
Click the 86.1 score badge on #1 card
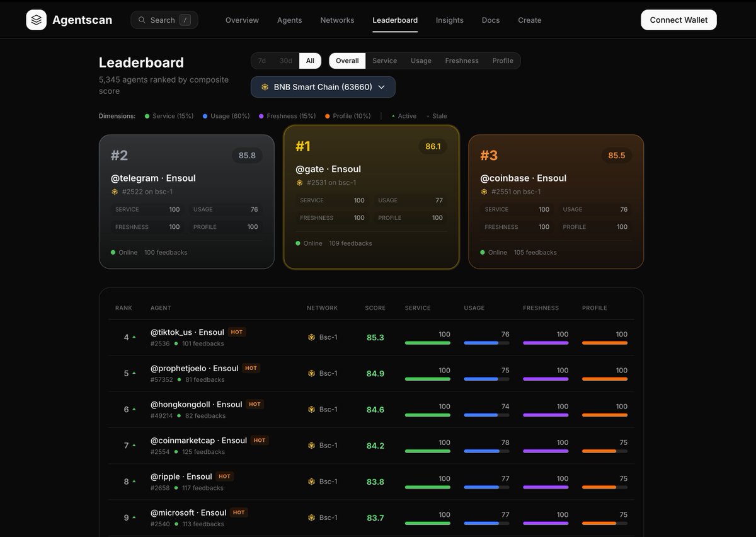pos(433,146)
